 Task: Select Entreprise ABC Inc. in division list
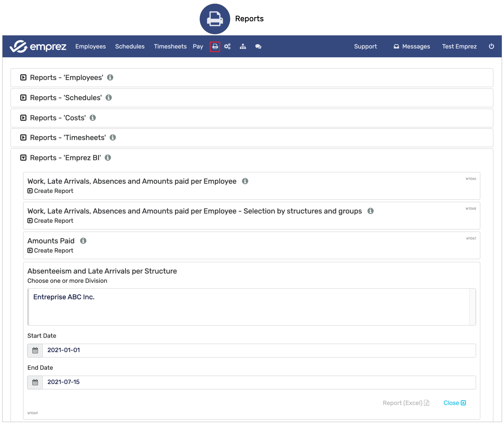(x=64, y=297)
